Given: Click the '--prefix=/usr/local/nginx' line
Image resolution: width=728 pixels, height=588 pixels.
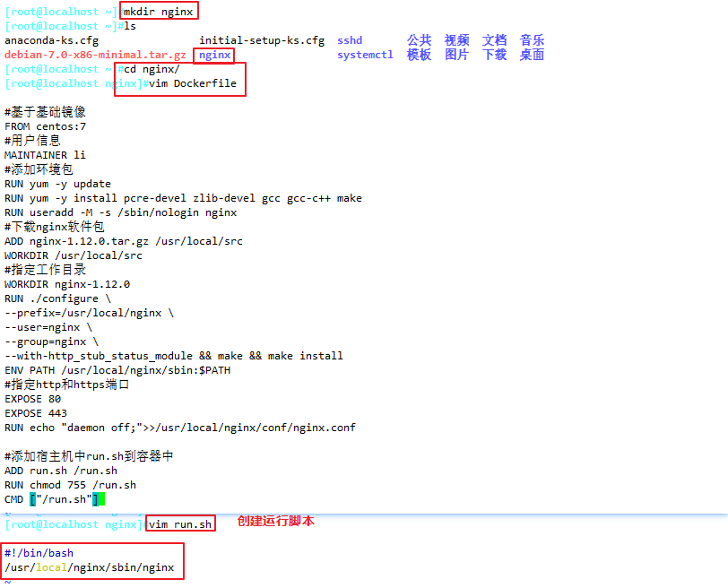Looking at the screenshot, I should point(89,313).
